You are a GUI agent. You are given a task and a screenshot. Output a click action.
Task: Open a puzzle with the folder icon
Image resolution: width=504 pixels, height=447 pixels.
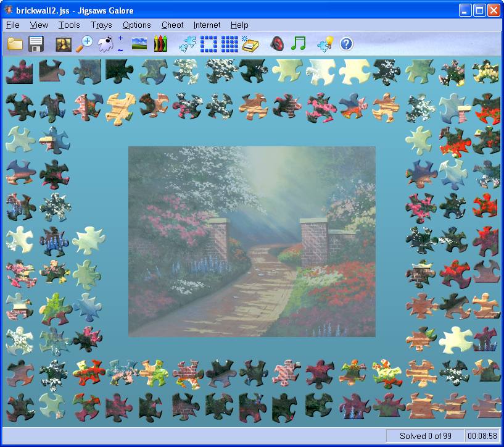(x=15, y=44)
